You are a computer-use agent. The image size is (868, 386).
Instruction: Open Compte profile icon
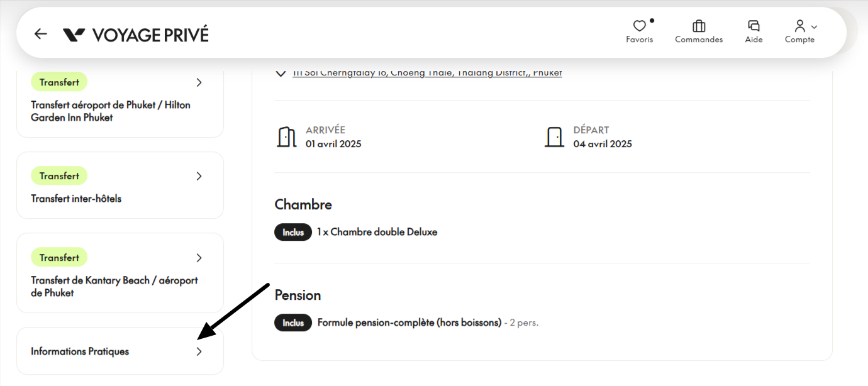[799, 26]
